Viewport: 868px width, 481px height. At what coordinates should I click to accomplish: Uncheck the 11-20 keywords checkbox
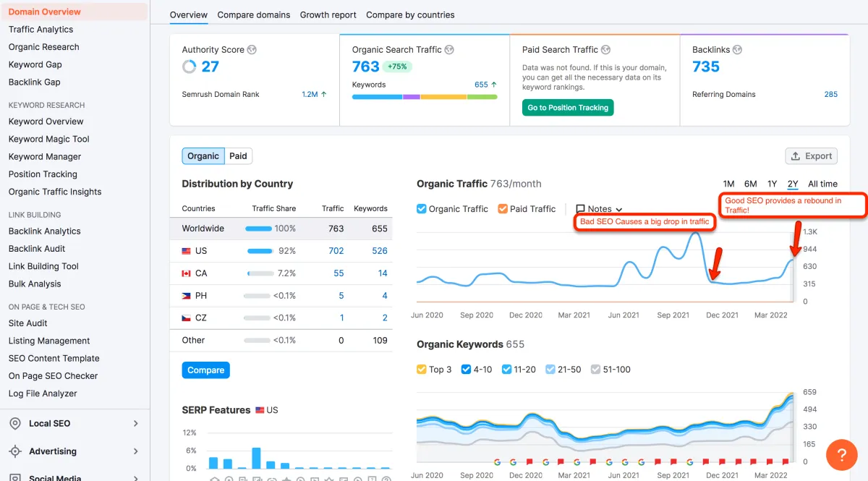click(506, 370)
